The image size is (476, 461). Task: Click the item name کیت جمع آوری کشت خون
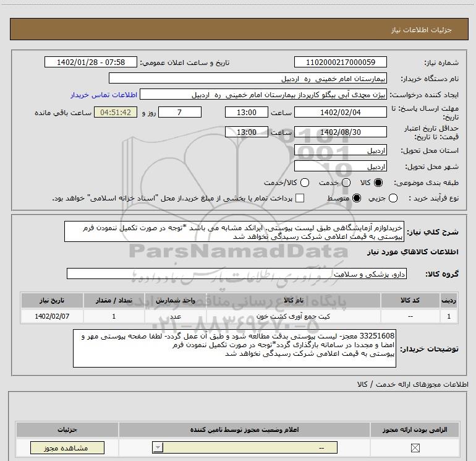(293, 316)
